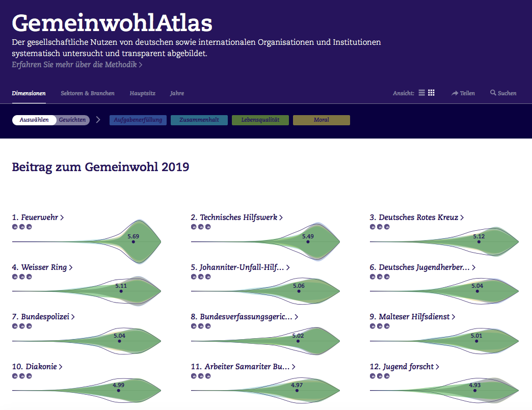The image size is (532, 410).
Task: Open the Methodik learn-more link
Action: click(77, 65)
